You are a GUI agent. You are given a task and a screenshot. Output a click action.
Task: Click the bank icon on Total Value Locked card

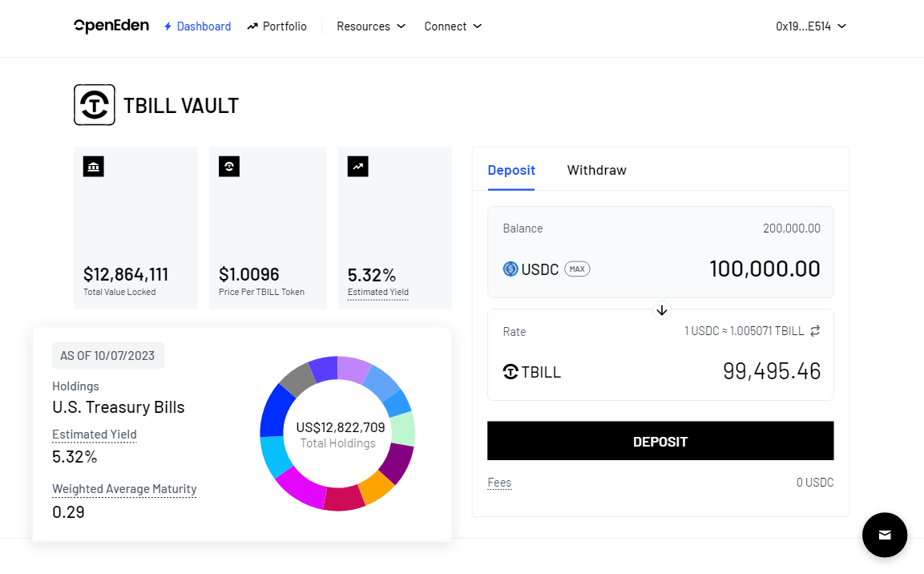pyautogui.click(x=94, y=166)
